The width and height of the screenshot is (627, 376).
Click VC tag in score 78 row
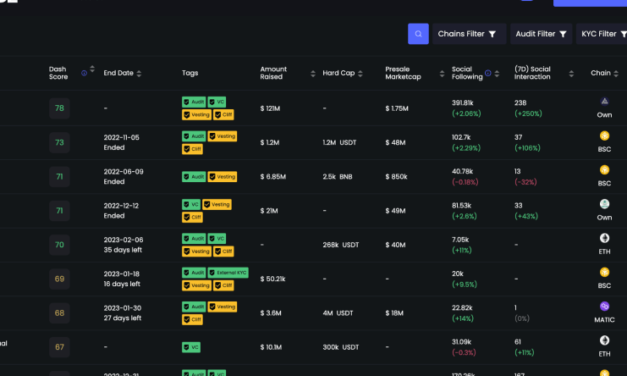coord(217,102)
